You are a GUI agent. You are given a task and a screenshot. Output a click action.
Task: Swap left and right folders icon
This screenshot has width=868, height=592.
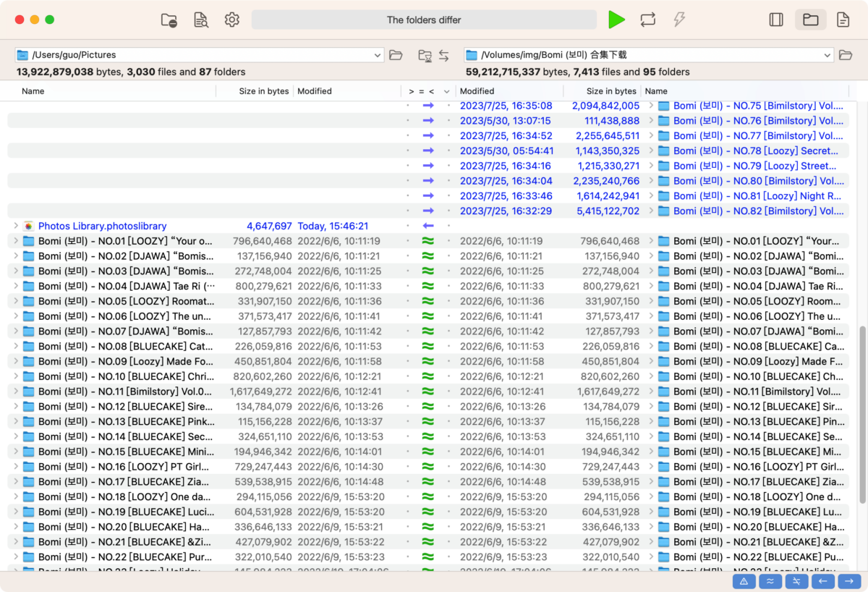click(444, 55)
